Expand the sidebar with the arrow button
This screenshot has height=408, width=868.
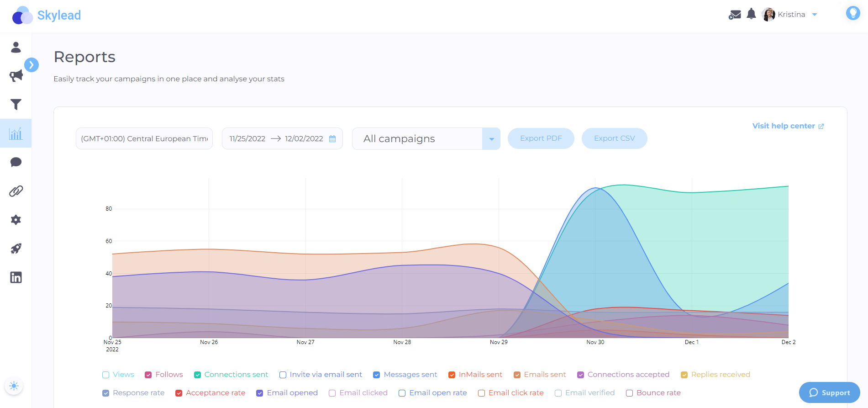[32, 65]
